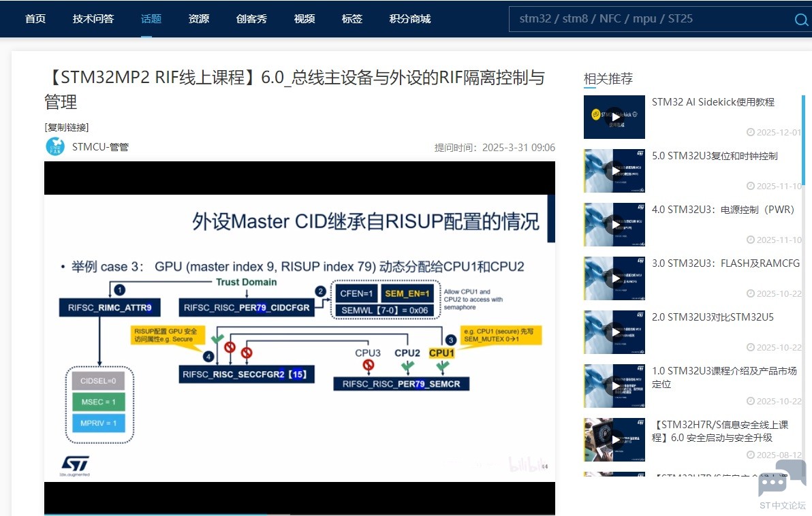Screen dimensions: 812x516
Task: Open the 创客秀 navigation item
Action: coord(251,19)
